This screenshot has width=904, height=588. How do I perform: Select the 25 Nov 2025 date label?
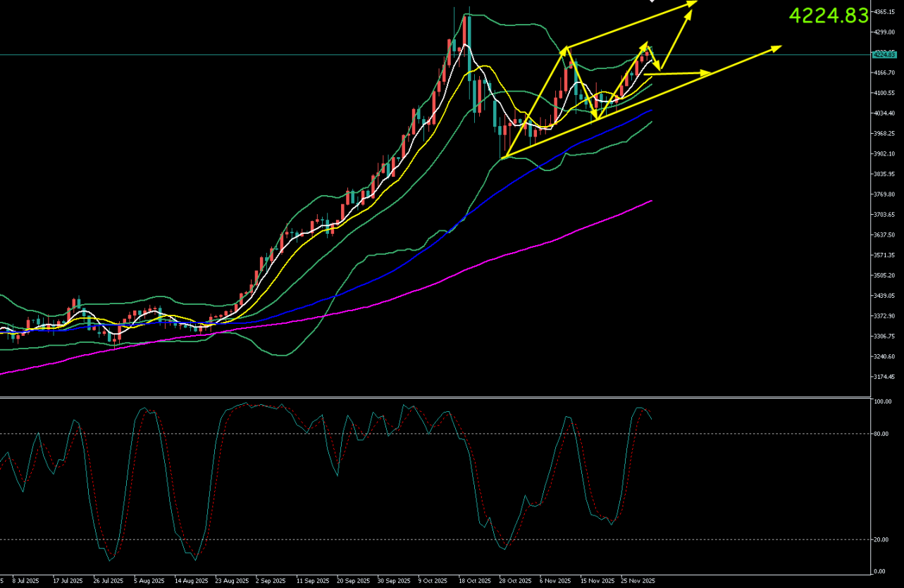pos(638,581)
